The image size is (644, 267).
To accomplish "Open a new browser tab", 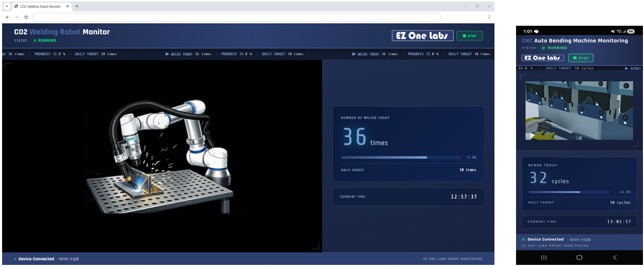I will pos(77,6).
